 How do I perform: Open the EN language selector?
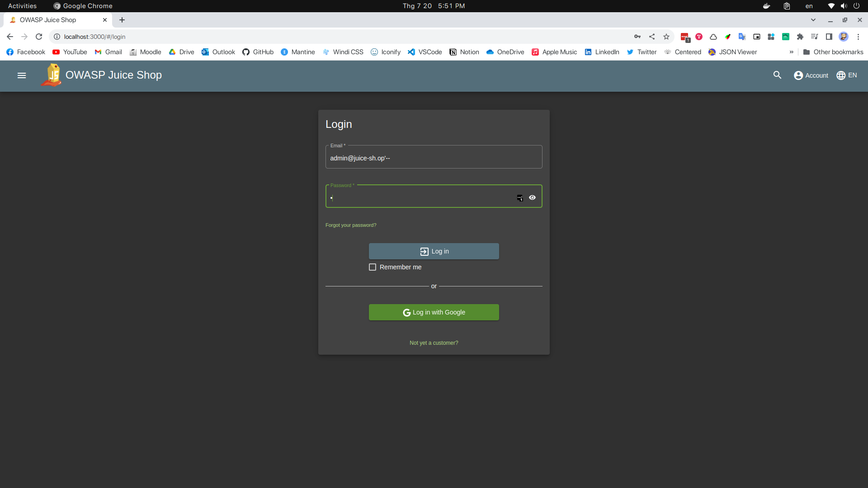click(x=846, y=75)
